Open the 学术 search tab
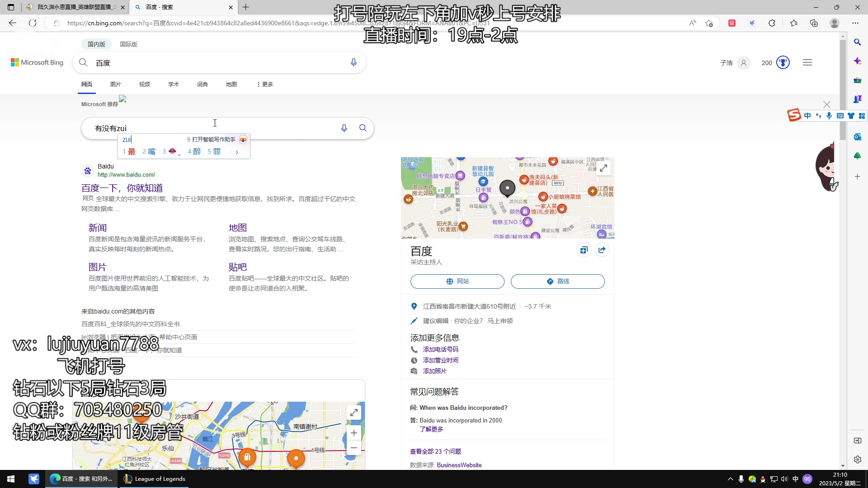Image resolution: width=868 pixels, height=488 pixels. coord(174,84)
